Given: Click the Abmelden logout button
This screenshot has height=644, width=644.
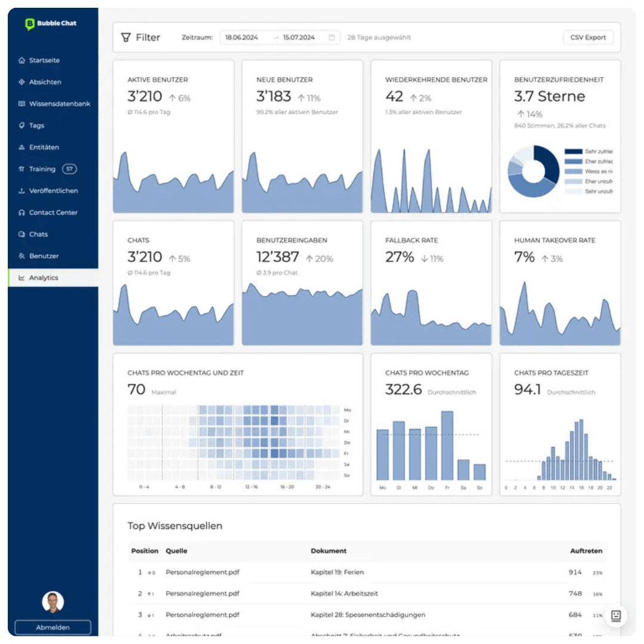Looking at the screenshot, I should click(52, 627).
